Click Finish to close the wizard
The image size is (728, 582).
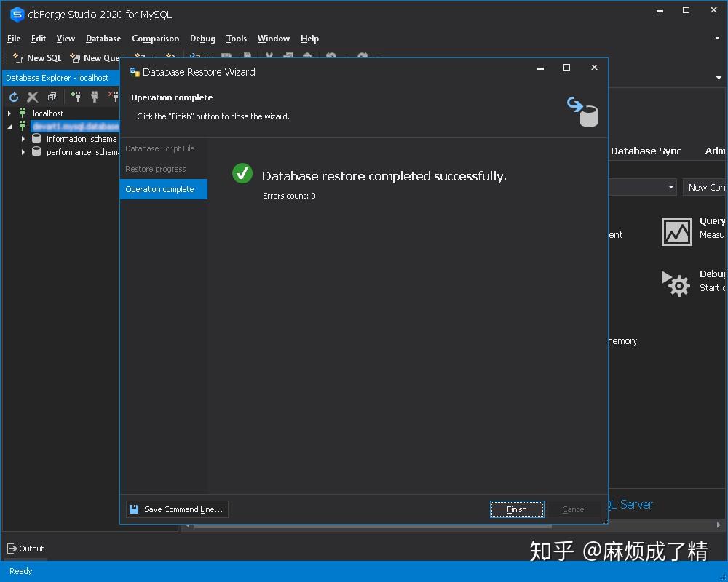(x=517, y=509)
